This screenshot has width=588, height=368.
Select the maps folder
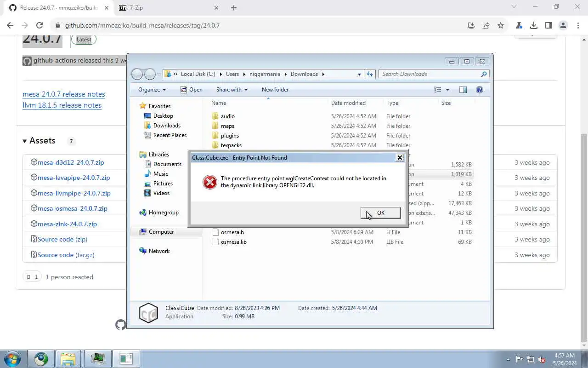[227, 126]
